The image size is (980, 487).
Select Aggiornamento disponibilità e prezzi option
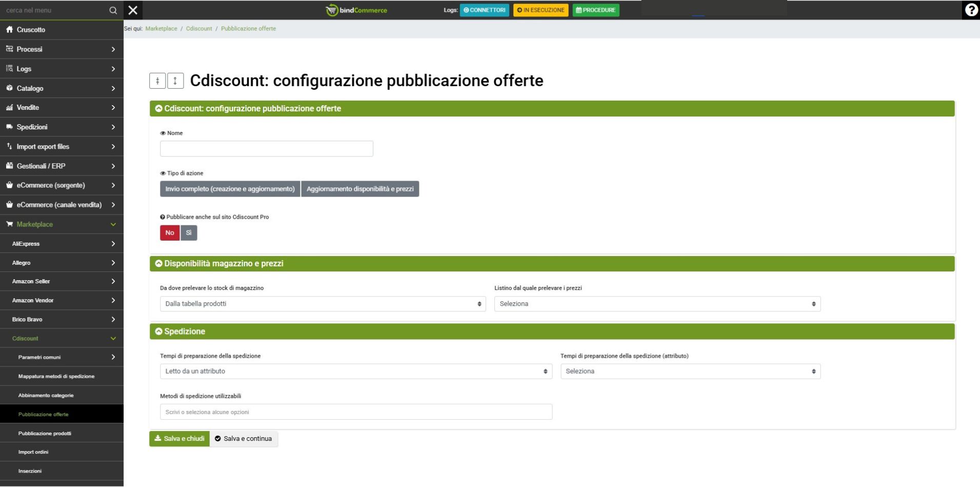pos(360,189)
